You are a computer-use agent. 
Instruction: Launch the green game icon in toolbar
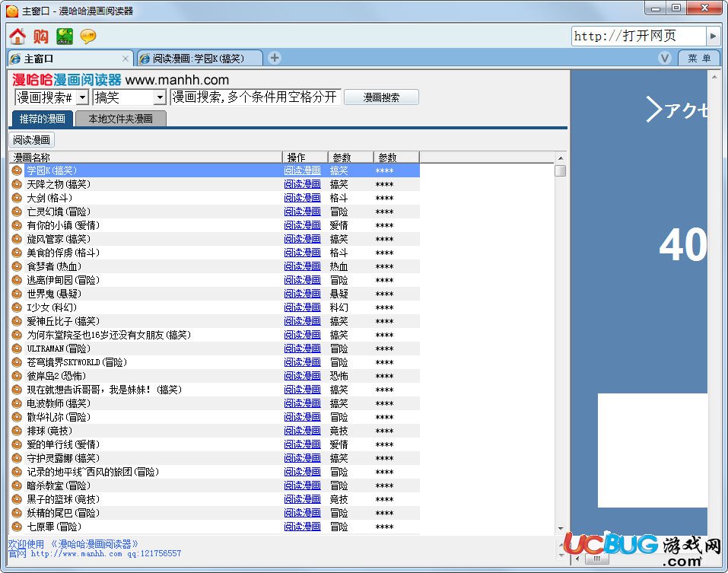65,37
